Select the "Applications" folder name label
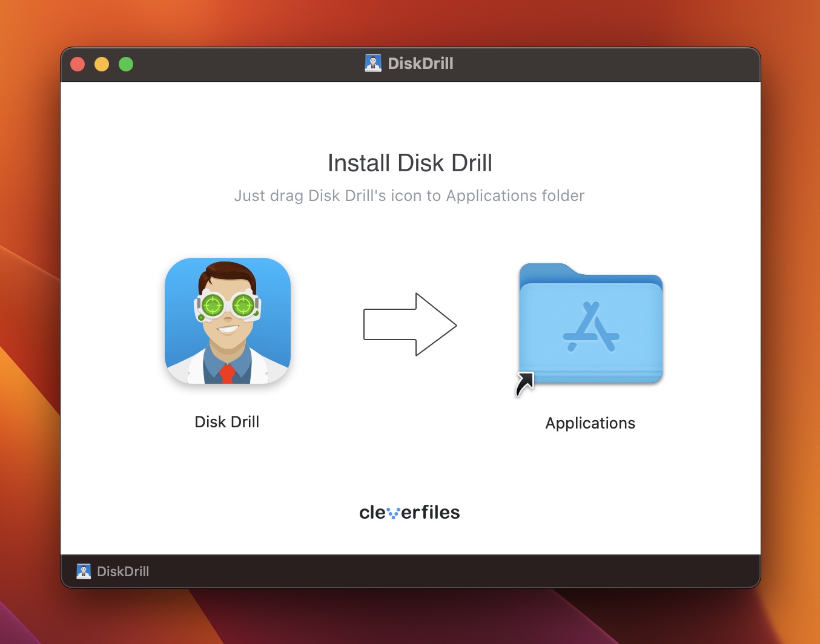The height and width of the screenshot is (644, 820). 590,423
